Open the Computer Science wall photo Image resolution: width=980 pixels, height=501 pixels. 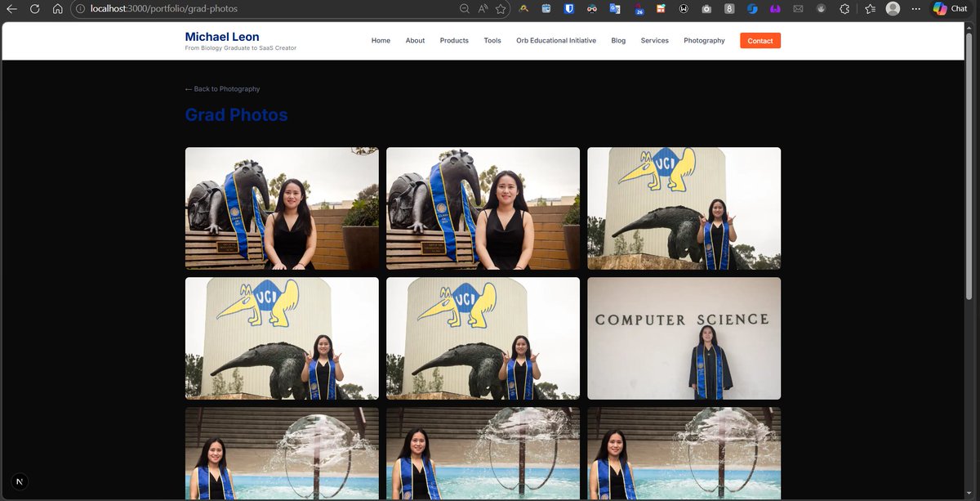coord(684,338)
